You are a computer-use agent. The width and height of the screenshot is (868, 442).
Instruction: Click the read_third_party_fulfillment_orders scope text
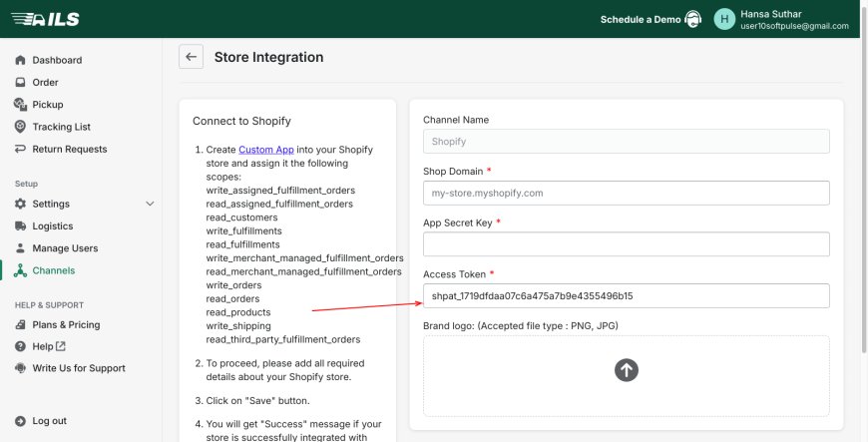pos(283,339)
